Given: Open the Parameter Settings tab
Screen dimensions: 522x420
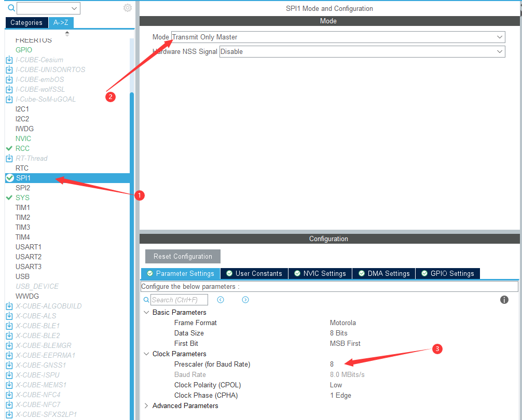Looking at the screenshot, I should 181,273.
